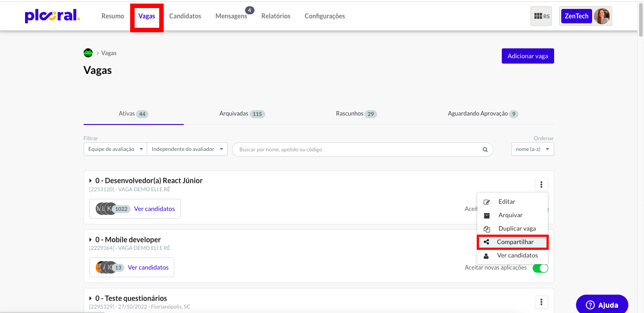Click the 1022 candidates count badge
The image size is (644, 313).
pos(121,209)
